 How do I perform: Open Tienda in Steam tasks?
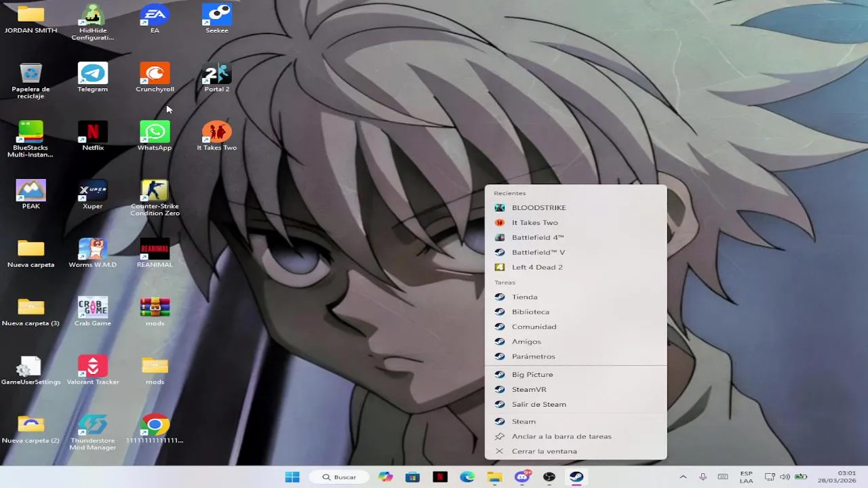[576, 297]
